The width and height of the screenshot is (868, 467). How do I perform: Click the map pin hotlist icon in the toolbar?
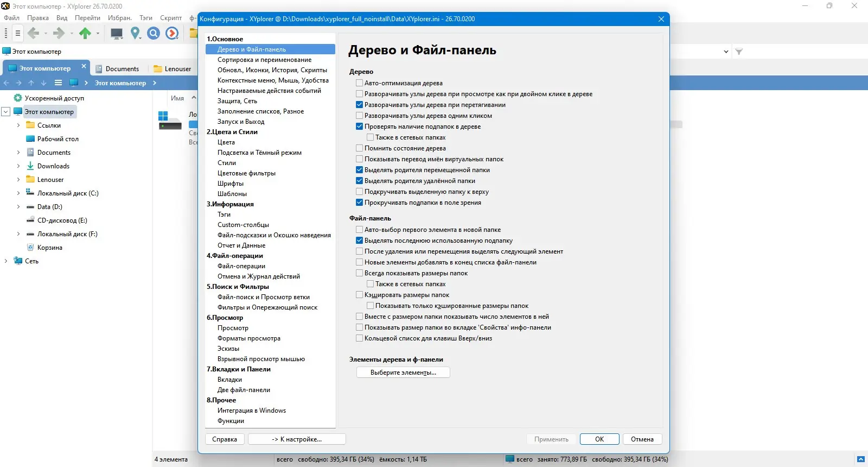pyautogui.click(x=136, y=34)
